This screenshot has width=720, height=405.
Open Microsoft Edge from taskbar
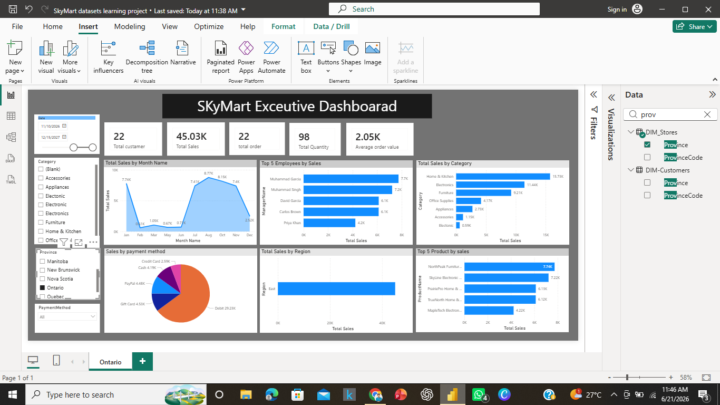pos(272,394)
